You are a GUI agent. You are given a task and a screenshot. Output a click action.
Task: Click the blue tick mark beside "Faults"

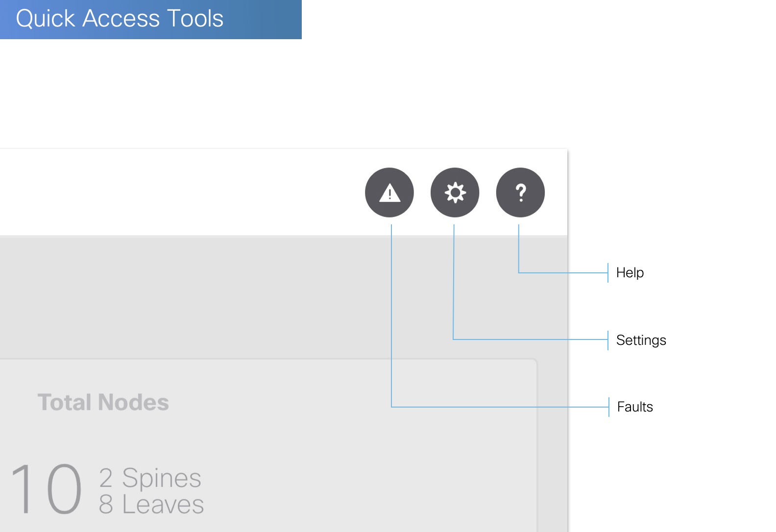609,407
